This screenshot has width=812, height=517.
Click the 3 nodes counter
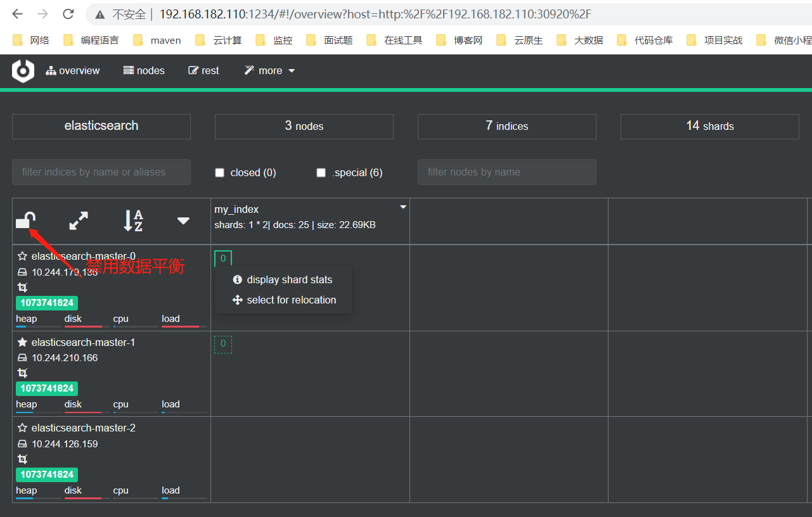304,126
